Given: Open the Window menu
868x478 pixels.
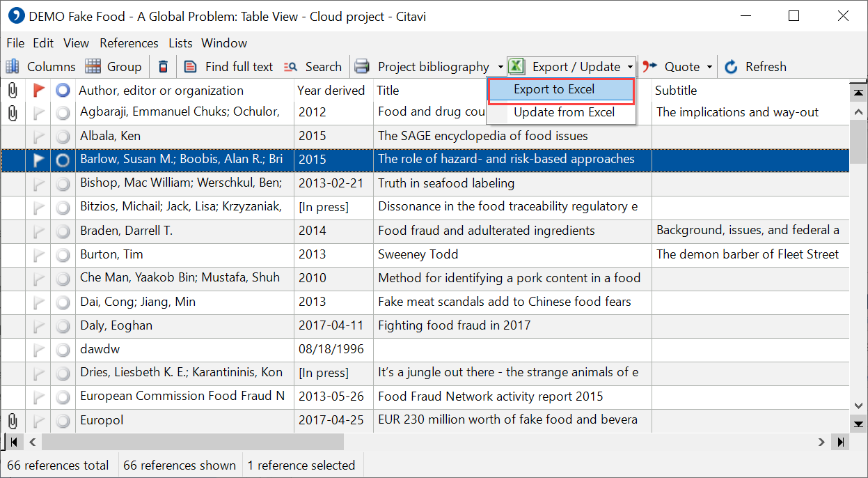Looking at the screenshot, I should coord(224,43).
